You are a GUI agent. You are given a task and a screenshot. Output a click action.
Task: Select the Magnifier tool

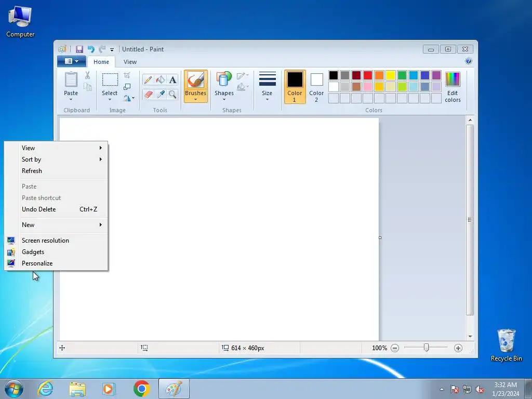172,94
